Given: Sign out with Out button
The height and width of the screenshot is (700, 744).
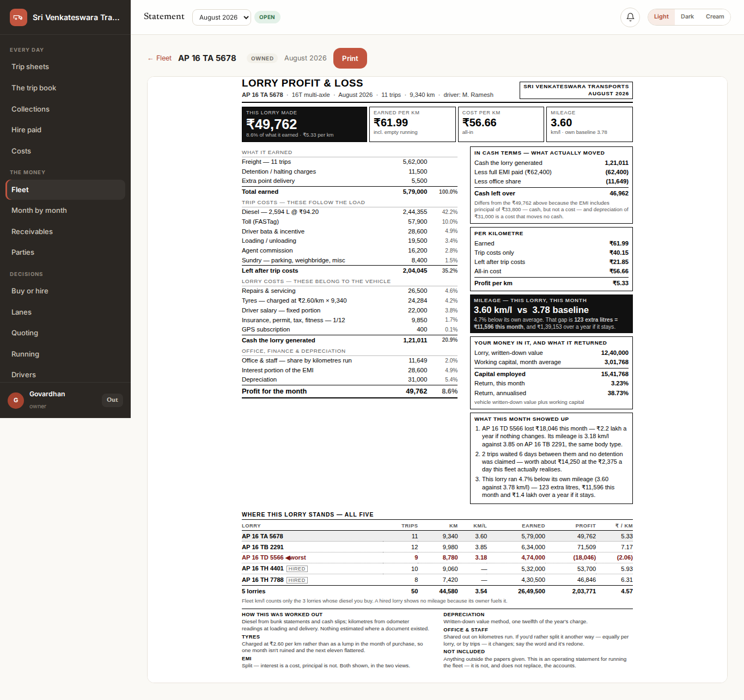Looking at the screenshot, I should (x=112, y=400).
